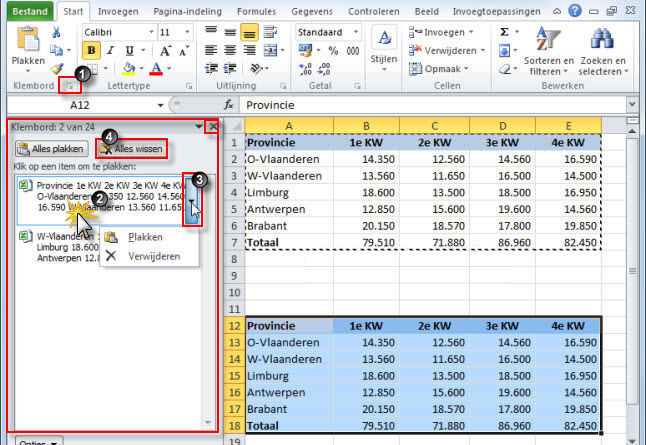Viewport: 646px width, 445px height.
Task: Click Invoegen cells button in Cellen group
Action: (x=441, y=32)
